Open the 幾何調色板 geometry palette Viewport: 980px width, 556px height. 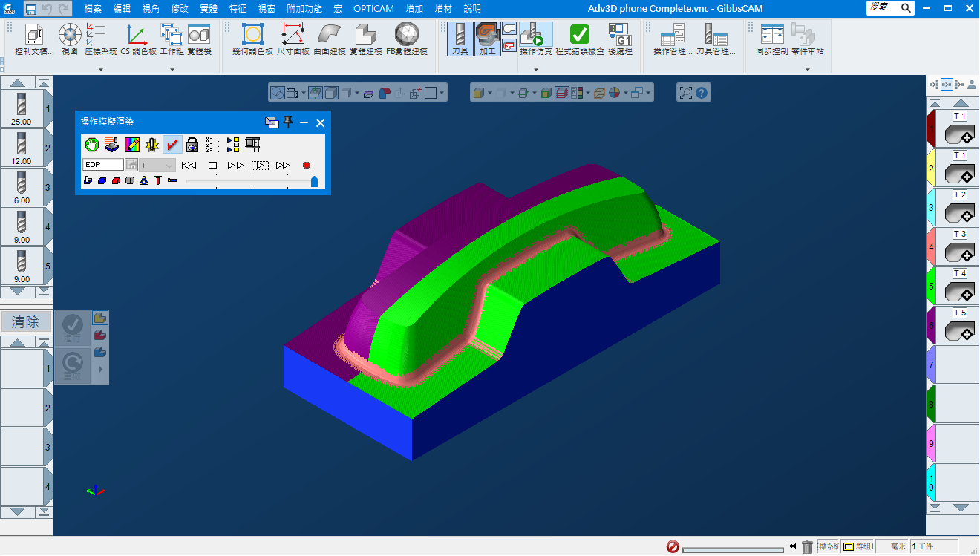click(x=252, y=38)
